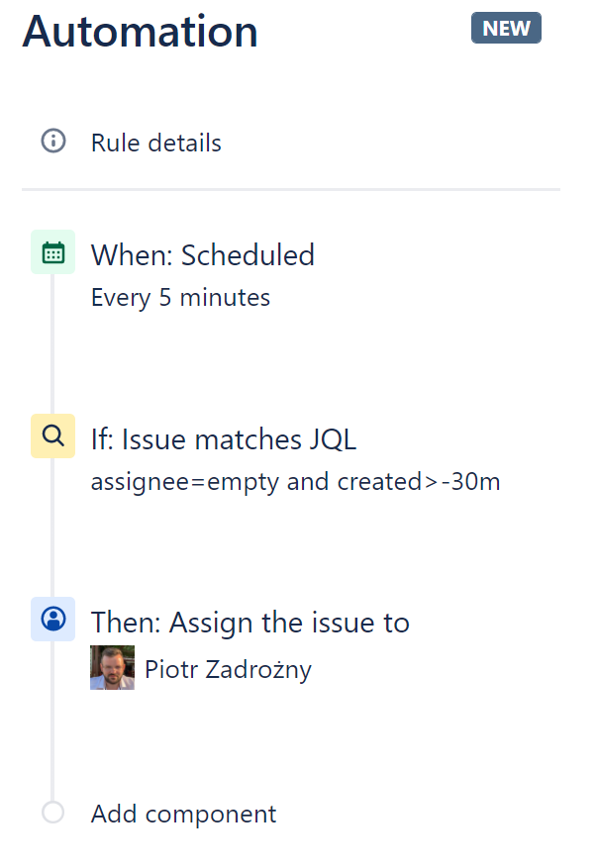597x868 pixels.
Task: Click the blue person icon next to Then action
Action: tap(52, 619)
